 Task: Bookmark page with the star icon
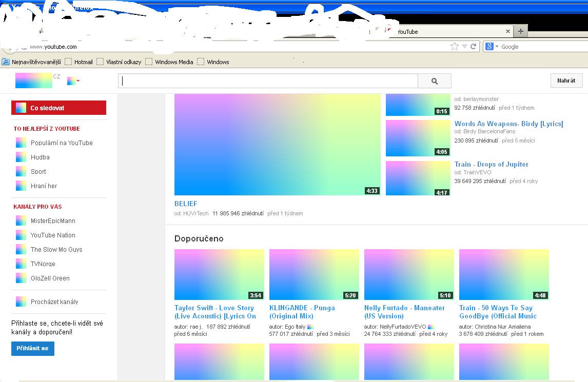tap(455, 47)
